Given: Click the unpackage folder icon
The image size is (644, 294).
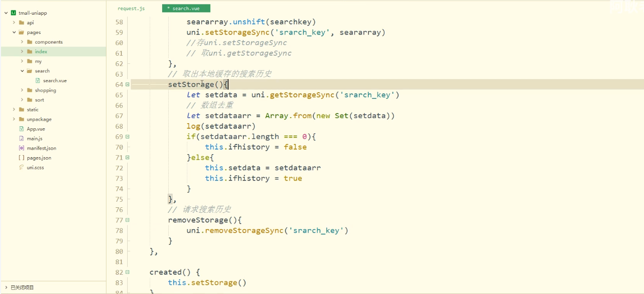Looking at the screenshot, I should coord(21,119).
